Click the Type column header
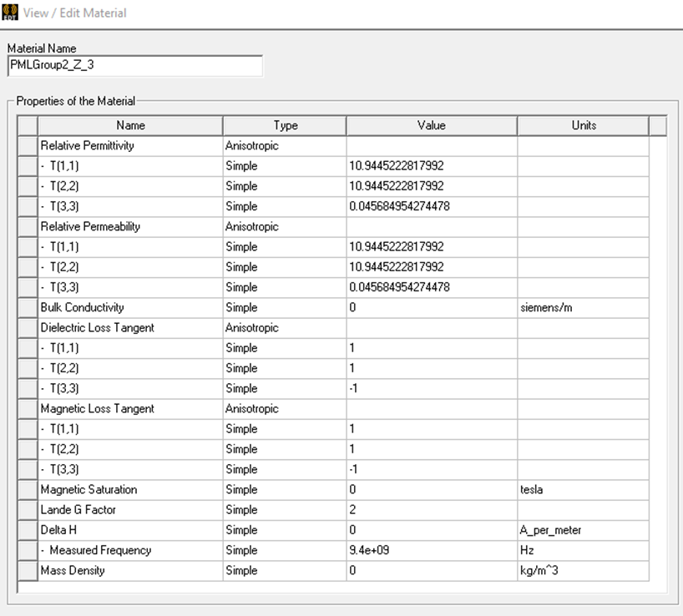Screen dimensions: 683x616 285,125
